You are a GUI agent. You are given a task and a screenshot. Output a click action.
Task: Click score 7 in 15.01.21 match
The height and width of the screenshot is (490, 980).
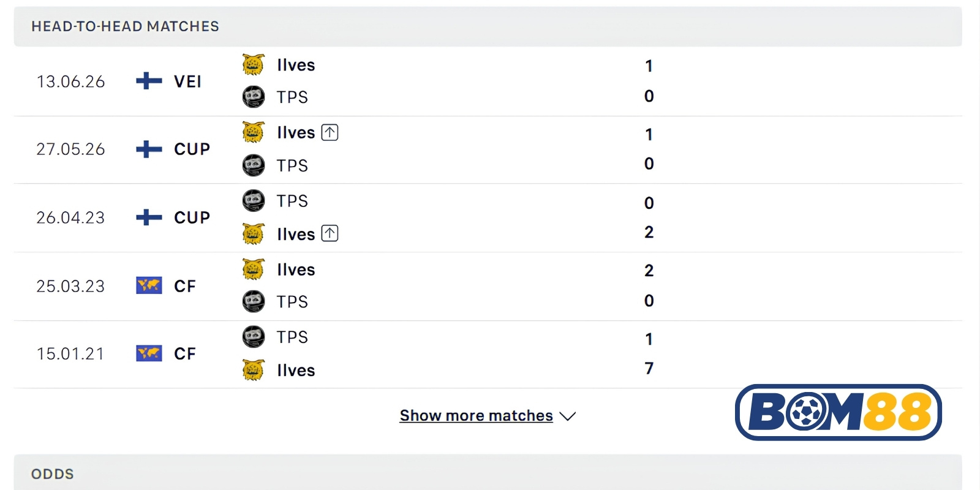click(649, 368)
